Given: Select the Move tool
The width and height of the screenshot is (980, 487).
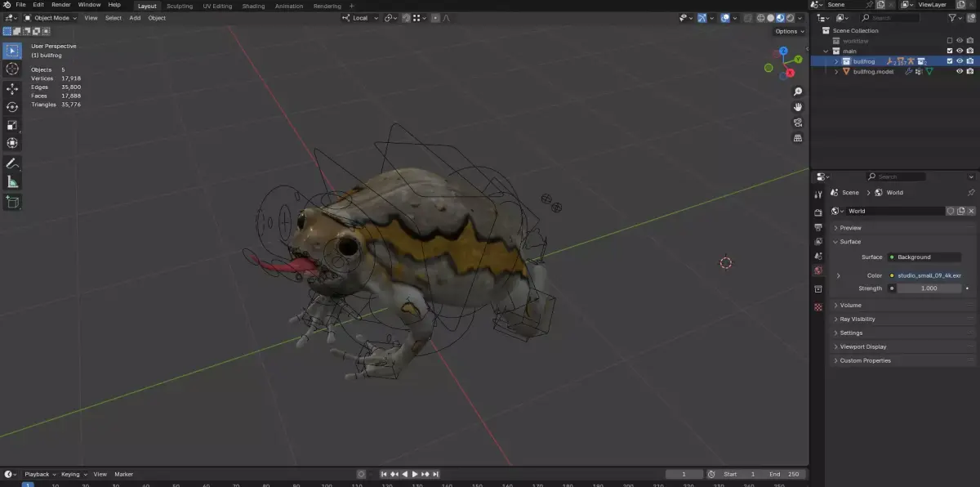Looking at the screenshot, I should 12,89.
